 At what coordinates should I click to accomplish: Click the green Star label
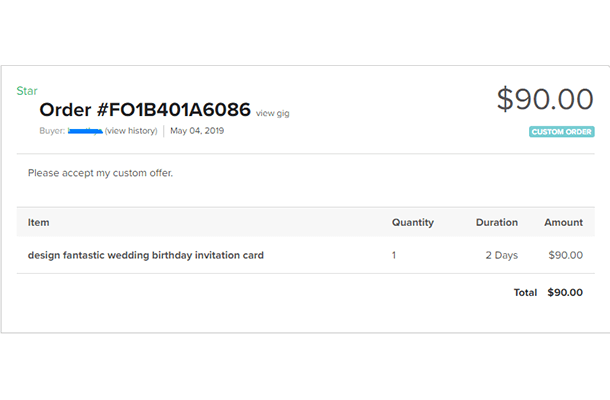pos(27,91)
